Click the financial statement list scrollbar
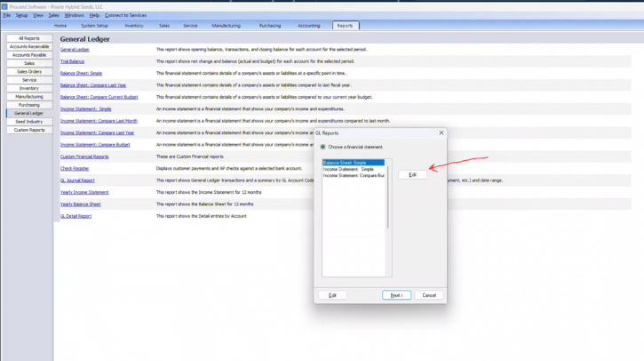This screenshot has height=361, width=644. point(388,197)
